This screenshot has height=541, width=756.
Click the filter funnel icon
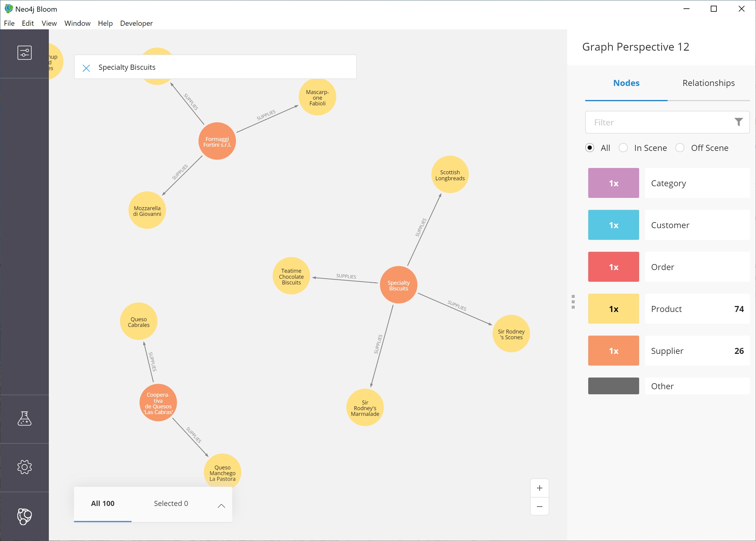pos(738,122)
